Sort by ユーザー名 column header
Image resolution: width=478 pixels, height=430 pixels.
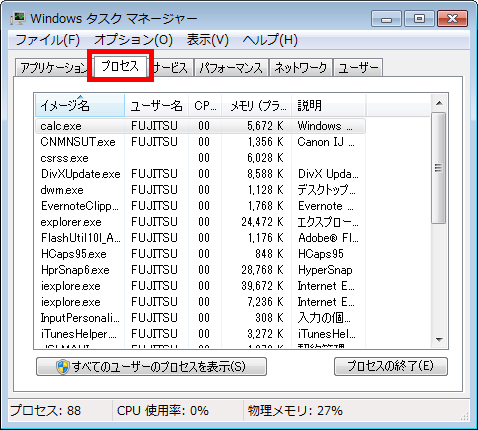156,106
